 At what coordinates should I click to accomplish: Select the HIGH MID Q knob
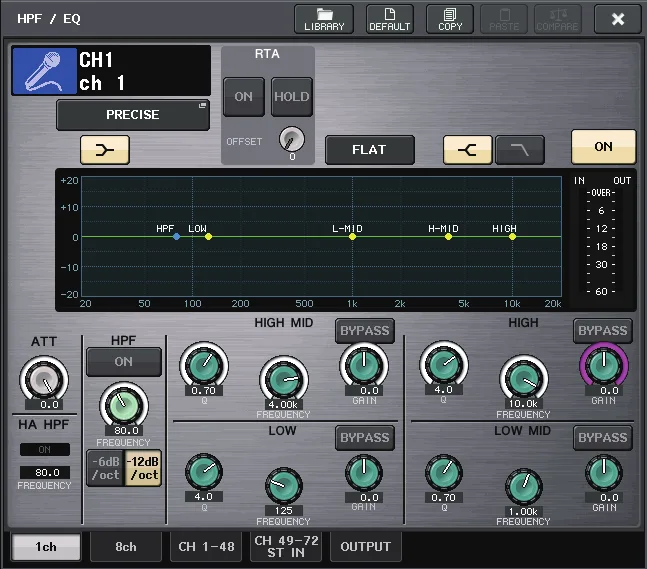[x=204, y=365]
